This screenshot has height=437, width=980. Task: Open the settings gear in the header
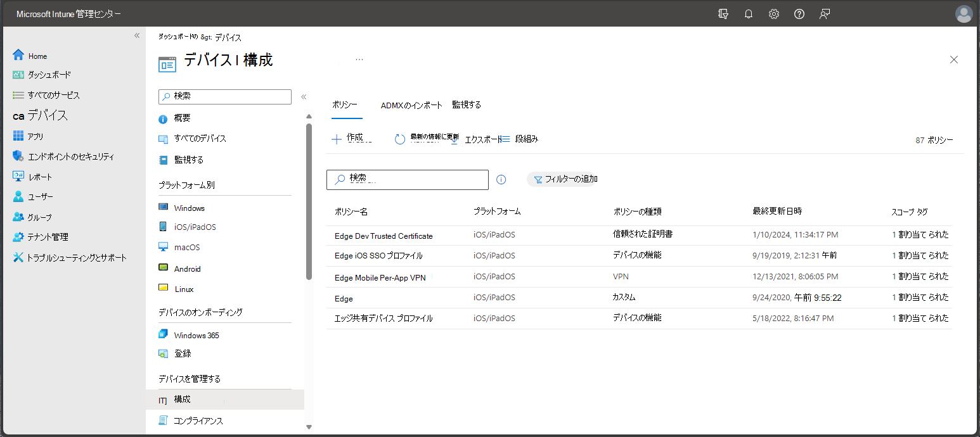[x=774, y=14]
